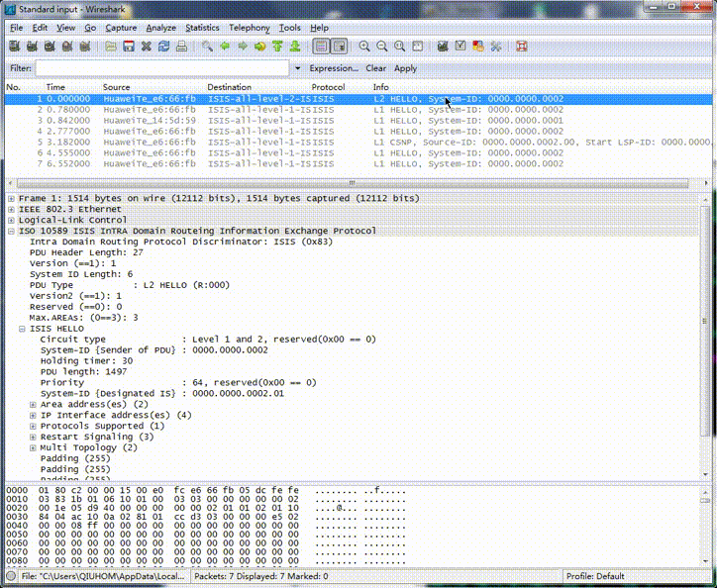Zoom out packet text
Screen dimensions: 717x588
382,47
